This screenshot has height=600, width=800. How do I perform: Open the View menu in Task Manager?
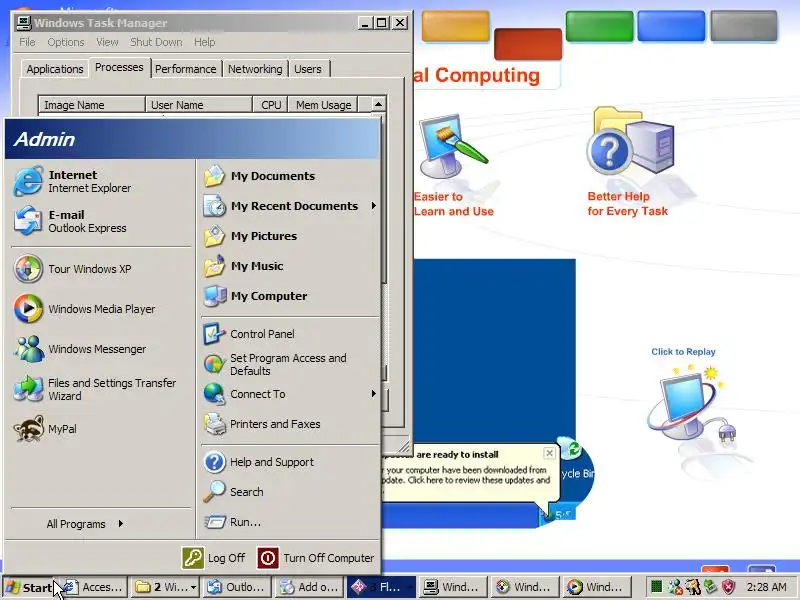107,42
